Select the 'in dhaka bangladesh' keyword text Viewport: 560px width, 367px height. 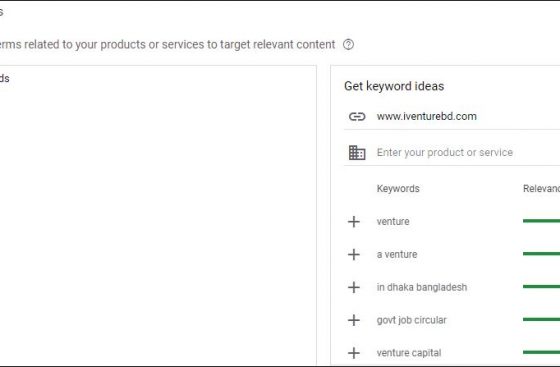[x=422, y=287]
